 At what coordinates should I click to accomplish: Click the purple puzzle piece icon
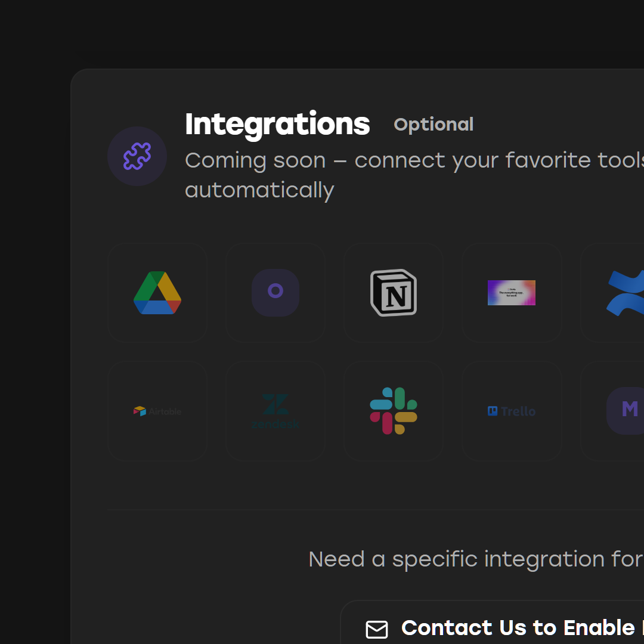point(137,156)
